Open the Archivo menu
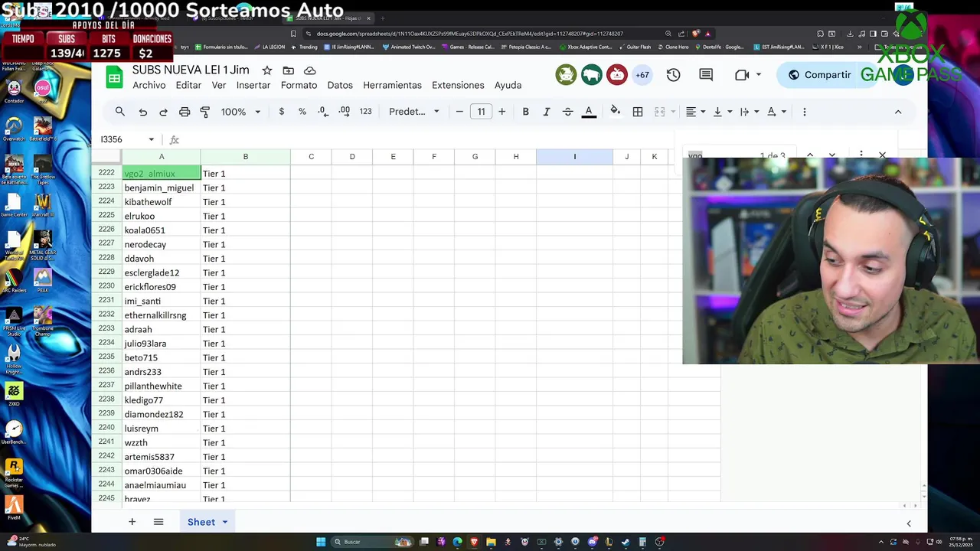 point(149,85)
